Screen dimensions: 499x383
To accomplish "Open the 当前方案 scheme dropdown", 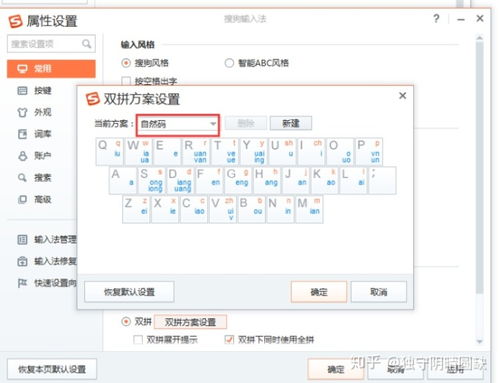I will click(178, 124).
